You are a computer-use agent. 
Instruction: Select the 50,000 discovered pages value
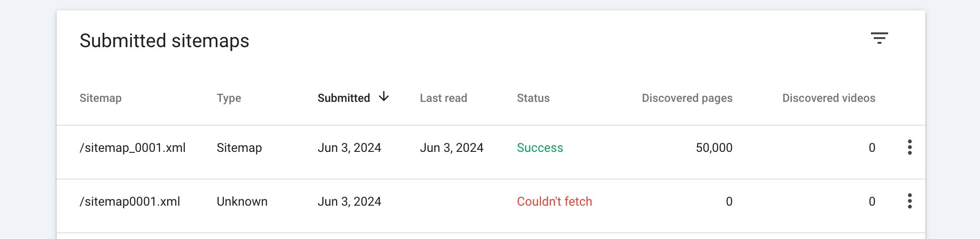[714, 148]
